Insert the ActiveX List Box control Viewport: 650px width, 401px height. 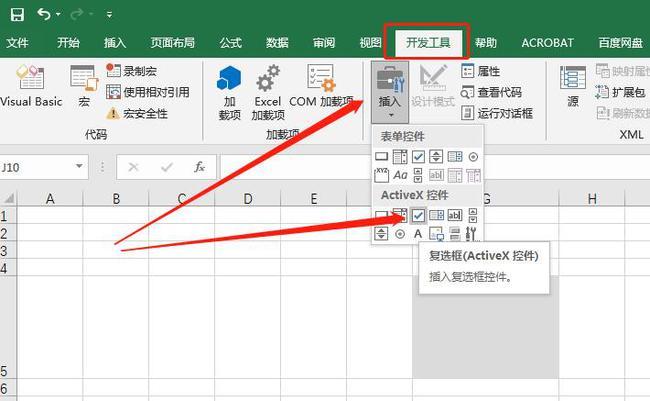437,215
